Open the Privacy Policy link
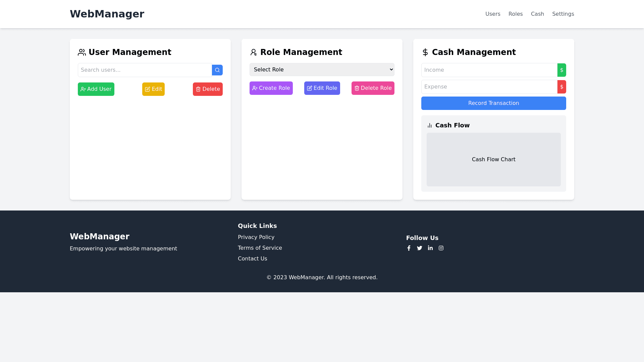Screen dimensions: 644x362 [256, 237]
